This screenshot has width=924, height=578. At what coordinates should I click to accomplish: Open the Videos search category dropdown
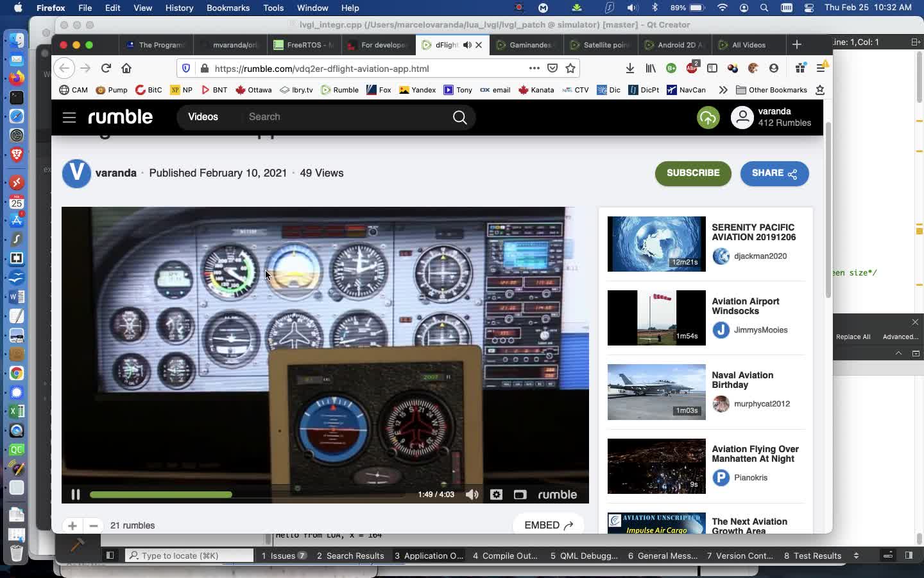click(203, 117)
